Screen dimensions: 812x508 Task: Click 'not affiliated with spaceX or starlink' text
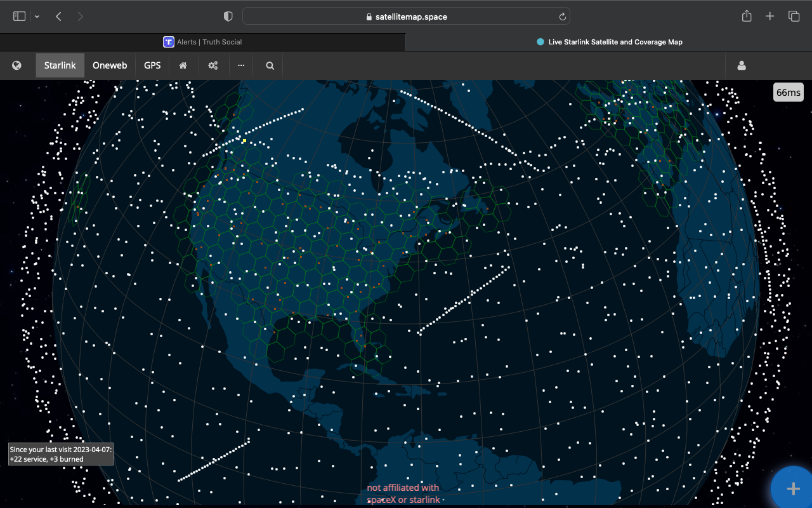pos(403,493)
